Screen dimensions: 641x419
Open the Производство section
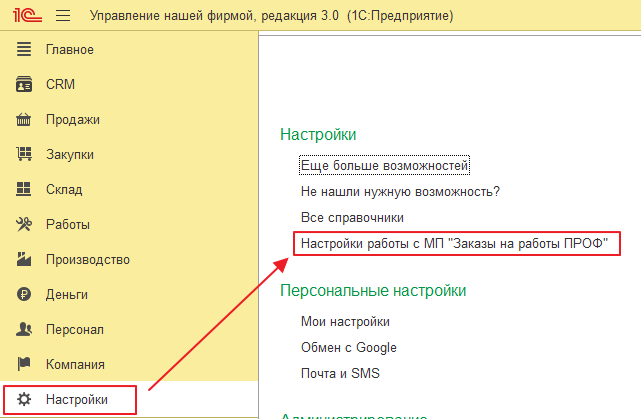coord(88,260)
